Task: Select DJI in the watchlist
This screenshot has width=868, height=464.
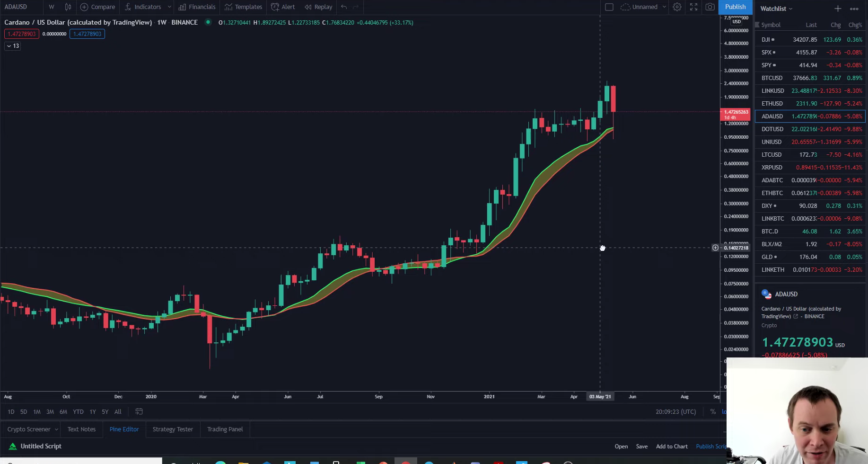Action: click(811, 39)
